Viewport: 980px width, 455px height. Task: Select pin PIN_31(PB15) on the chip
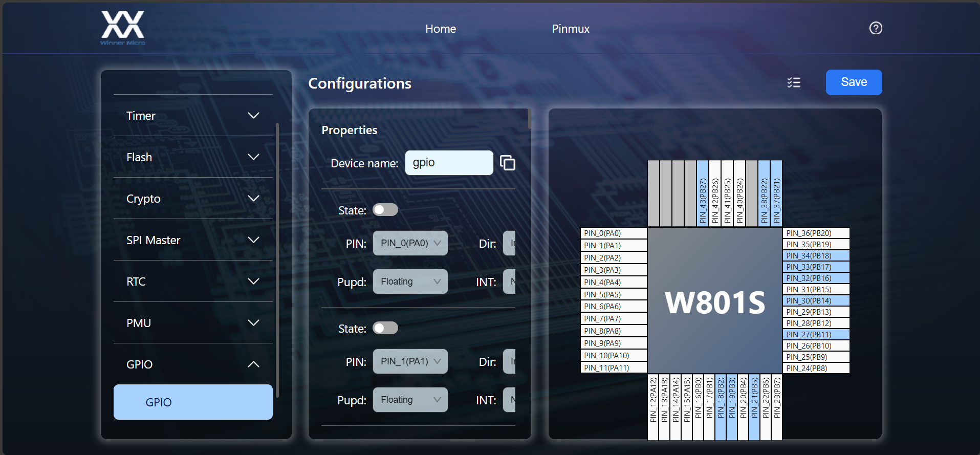(816, 290)
